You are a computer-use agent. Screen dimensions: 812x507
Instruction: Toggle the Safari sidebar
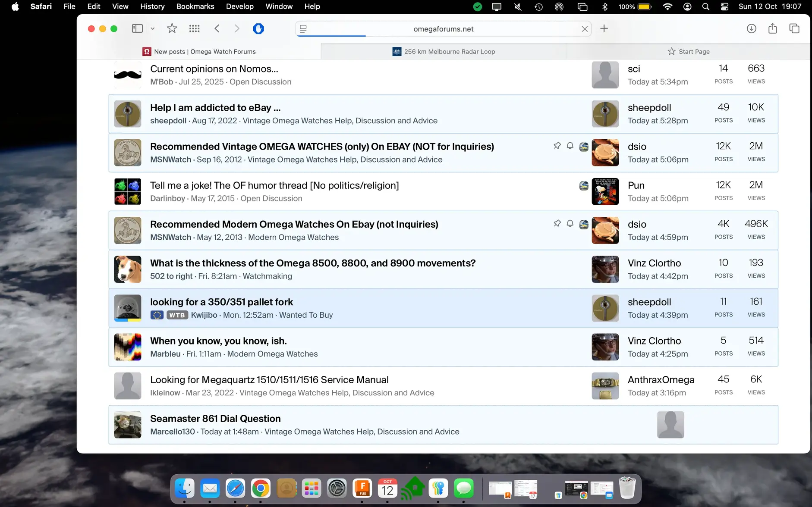[x=137, y=28]
